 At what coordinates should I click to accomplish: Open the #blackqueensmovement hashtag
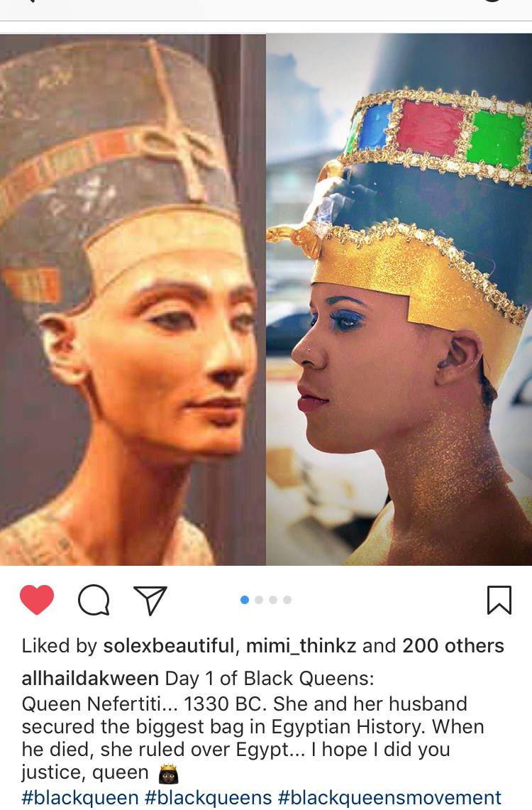click(389, 798)
